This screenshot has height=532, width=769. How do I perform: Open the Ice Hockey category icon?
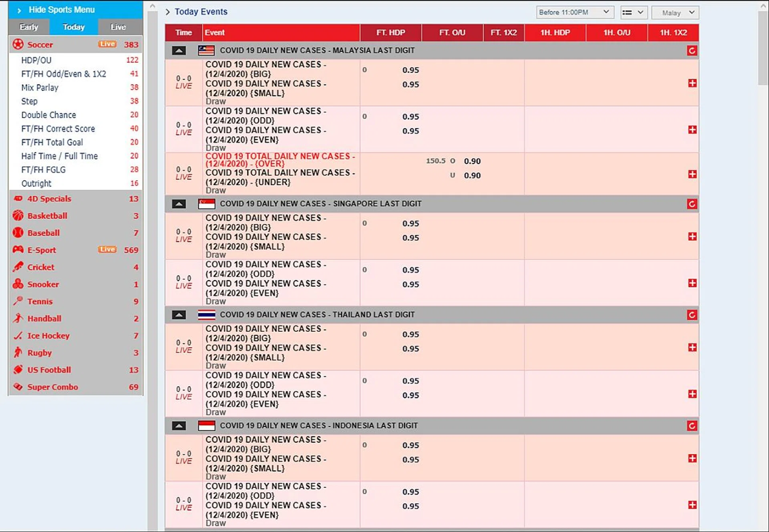click(18, 335)
